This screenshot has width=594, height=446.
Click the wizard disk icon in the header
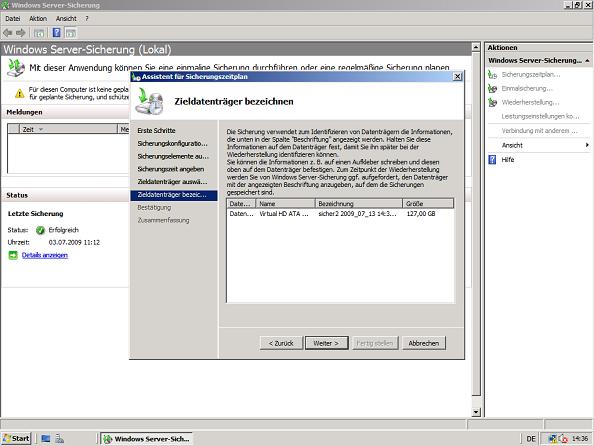[x=150, y=101]
